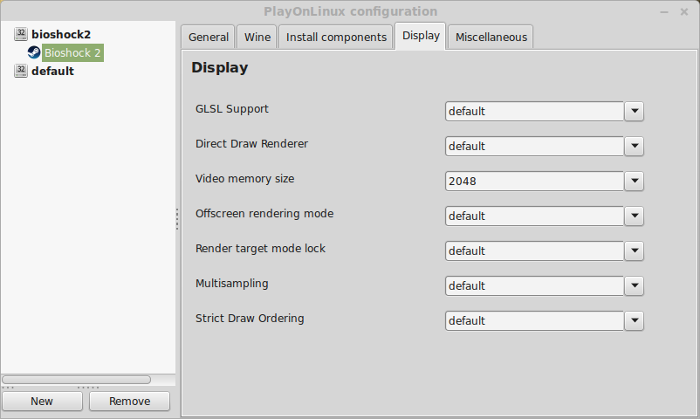
Task: Open Render target mode lock dropdown
Action: pos(634,251)
